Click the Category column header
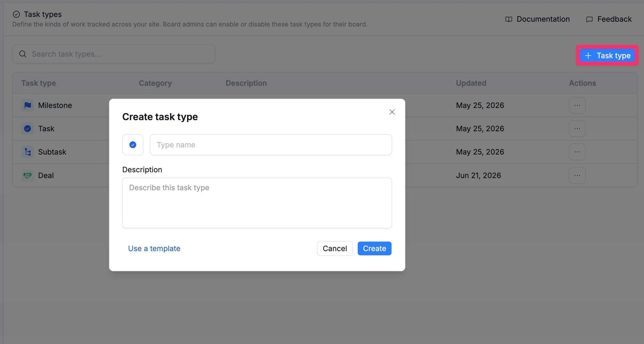Screen dimensions: 644x344 [155, 83]
